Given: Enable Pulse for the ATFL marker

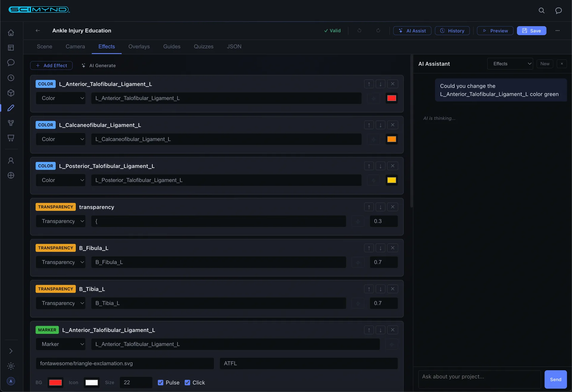Looking at the screenshot, I should click(x=161, y=383).
